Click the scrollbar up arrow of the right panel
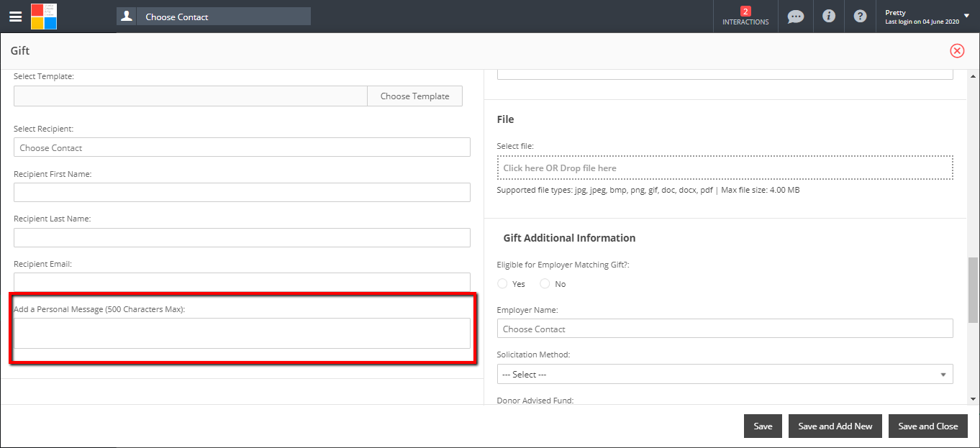The width and height of the screenshot is (980, 448). 974,76
